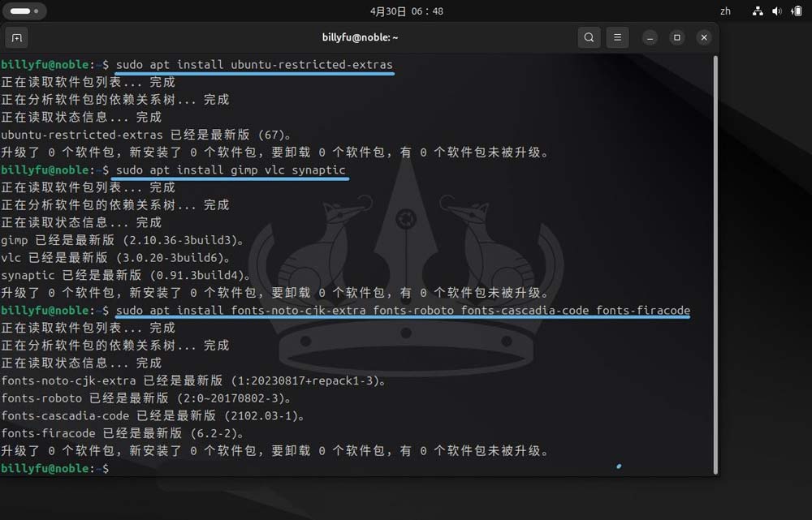Click the volume speaker icon
The image size is (812, 520).
(x=776, y=11)
